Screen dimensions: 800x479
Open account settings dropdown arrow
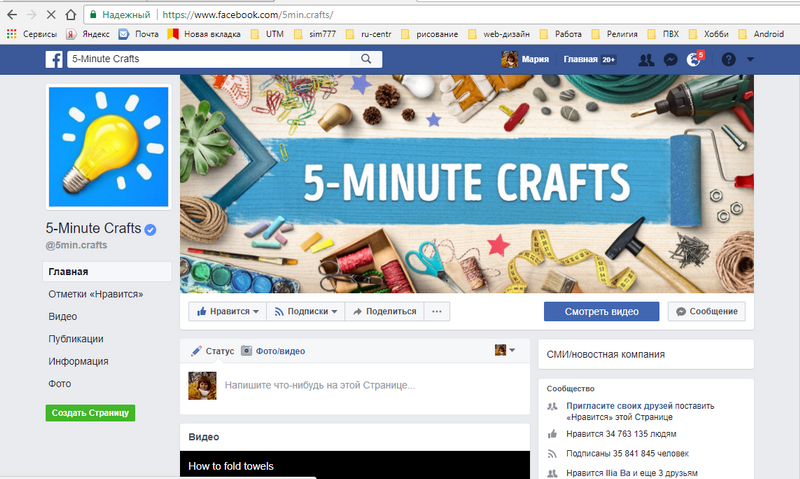click(x=750, y=59)
